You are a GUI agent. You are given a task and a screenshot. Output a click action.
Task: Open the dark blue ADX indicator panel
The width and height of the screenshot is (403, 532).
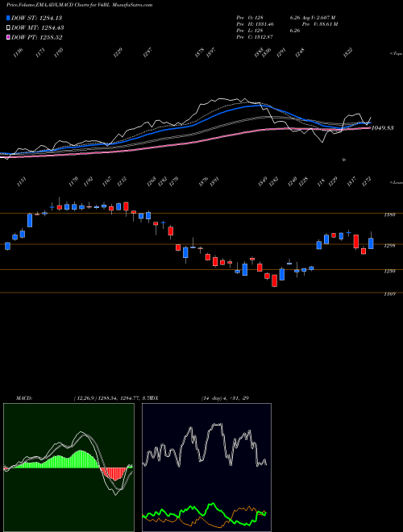(206, 468)
